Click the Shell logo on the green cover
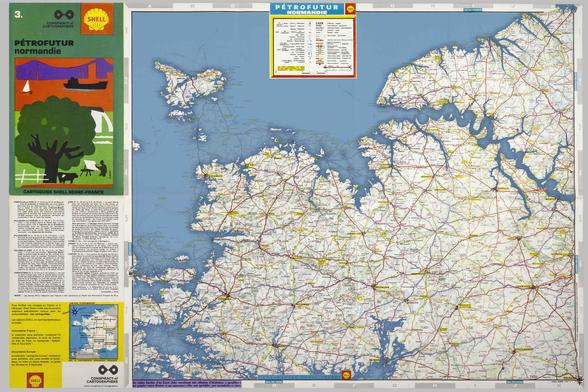This screenshot has width=588, height=392. 97,20
